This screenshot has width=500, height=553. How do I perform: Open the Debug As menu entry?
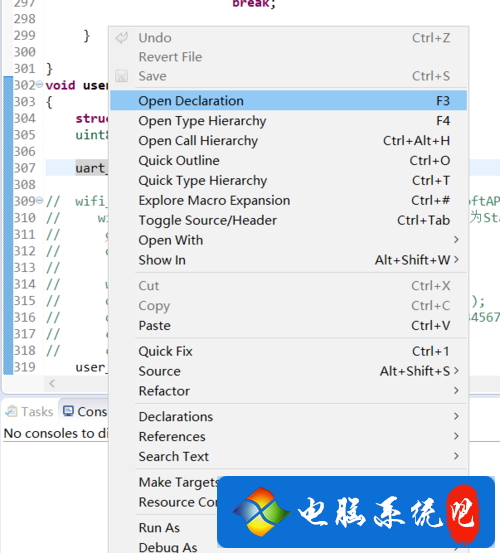(x=168, y=547)
